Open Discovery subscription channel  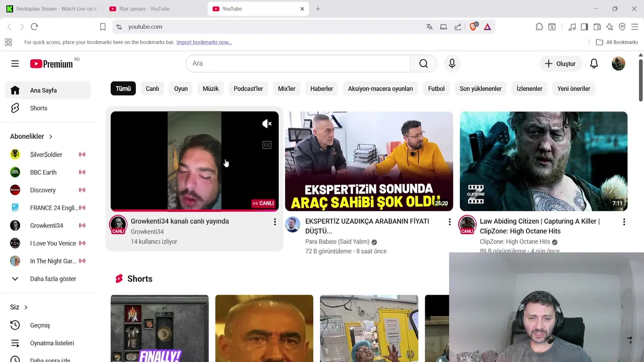click(x=48, y=190)
